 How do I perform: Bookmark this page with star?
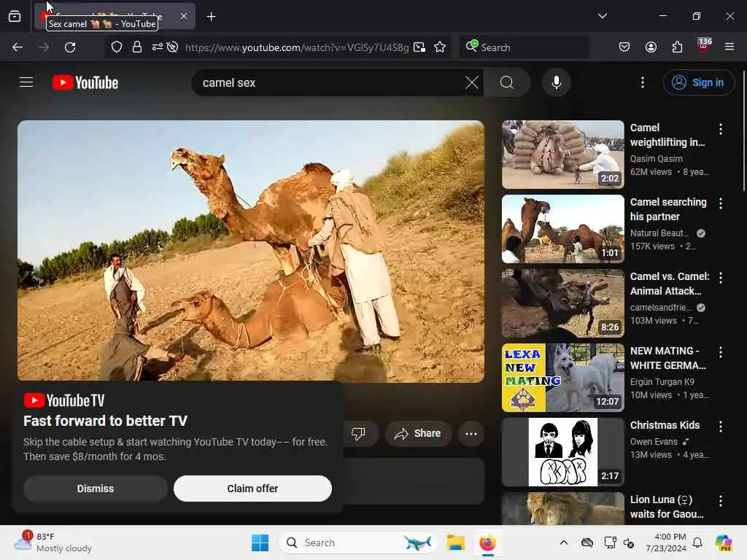[440, 47]
